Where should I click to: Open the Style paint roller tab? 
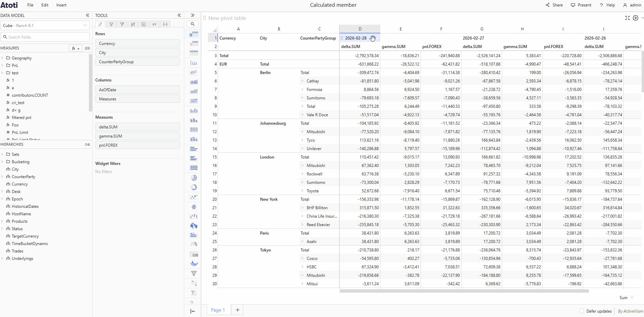coord(122,24)
